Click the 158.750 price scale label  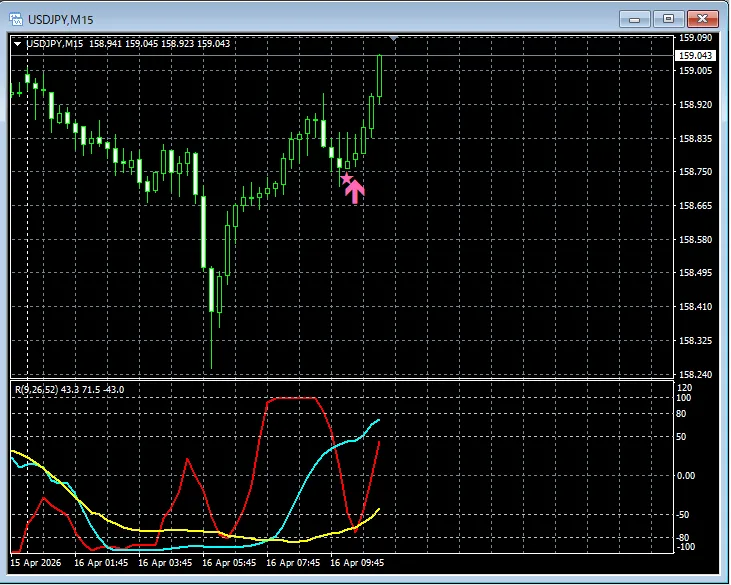[x=696, y=172]
